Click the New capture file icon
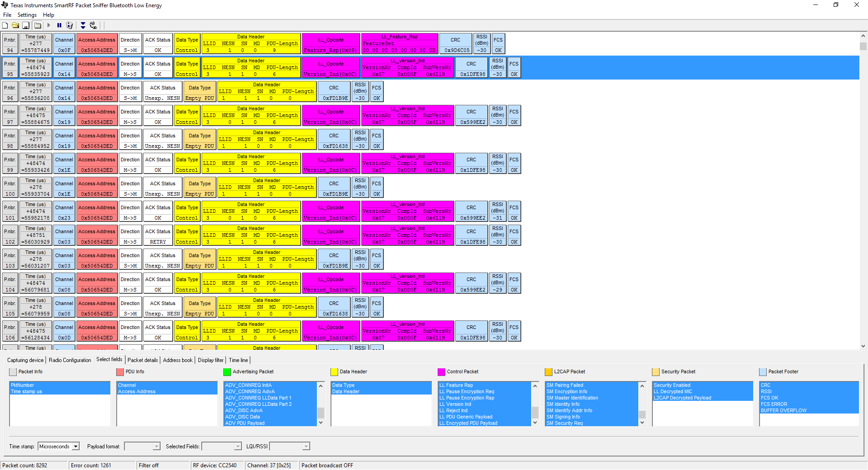 click(x=5, y=25)
